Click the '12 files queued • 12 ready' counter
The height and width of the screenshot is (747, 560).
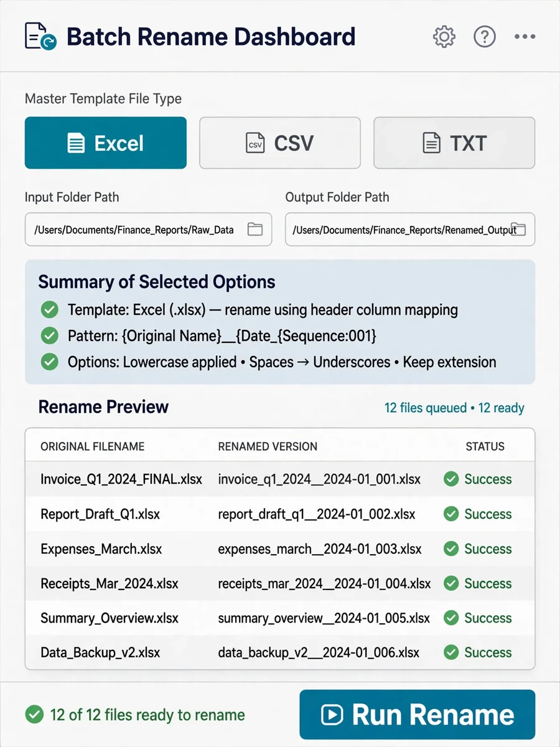(454, 408)
